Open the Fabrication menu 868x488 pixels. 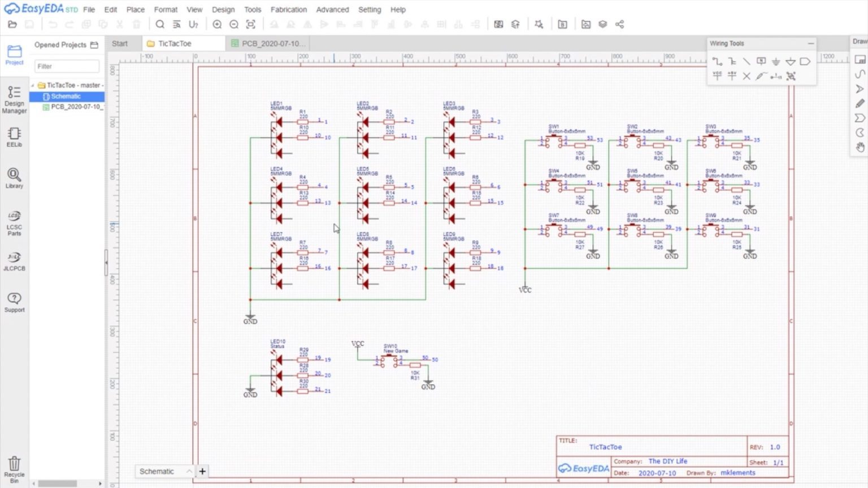pyautogui.click(x=288, y=10)
